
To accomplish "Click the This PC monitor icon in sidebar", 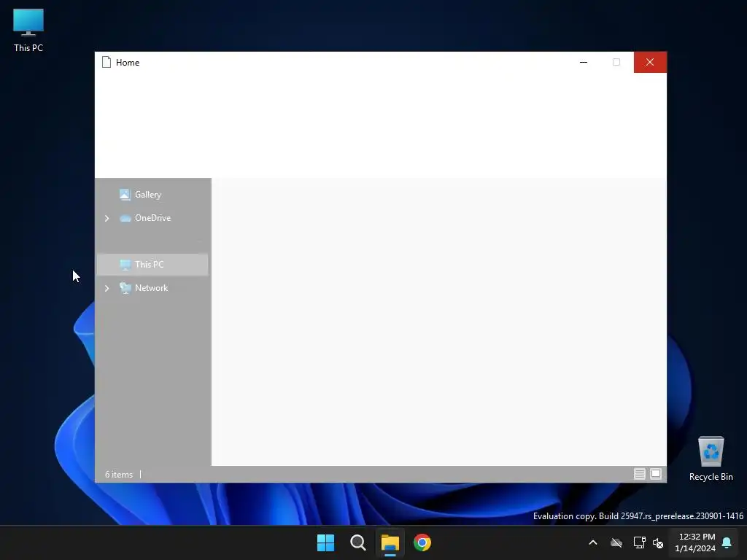I will coord(125,265).
